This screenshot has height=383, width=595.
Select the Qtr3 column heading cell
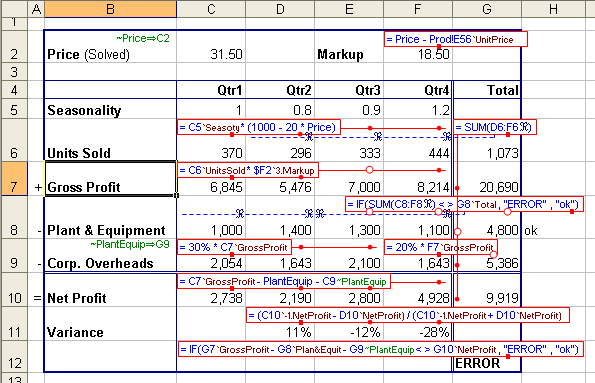tap(349, 90)
